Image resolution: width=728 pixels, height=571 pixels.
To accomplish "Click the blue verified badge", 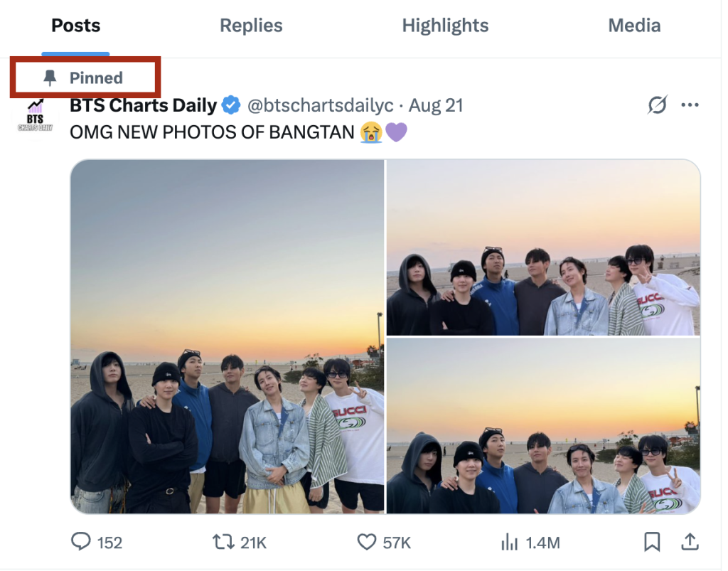I will pyautogui.click(x=231, y=106).
